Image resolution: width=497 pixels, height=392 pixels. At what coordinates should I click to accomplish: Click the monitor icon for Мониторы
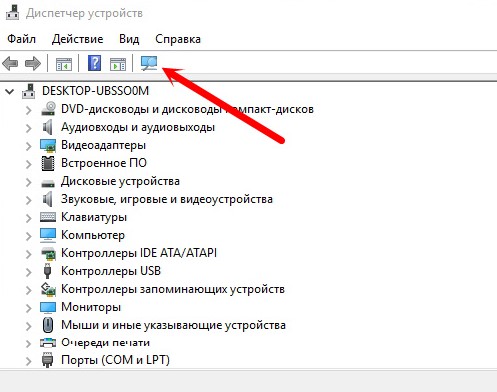coord(48,307)
